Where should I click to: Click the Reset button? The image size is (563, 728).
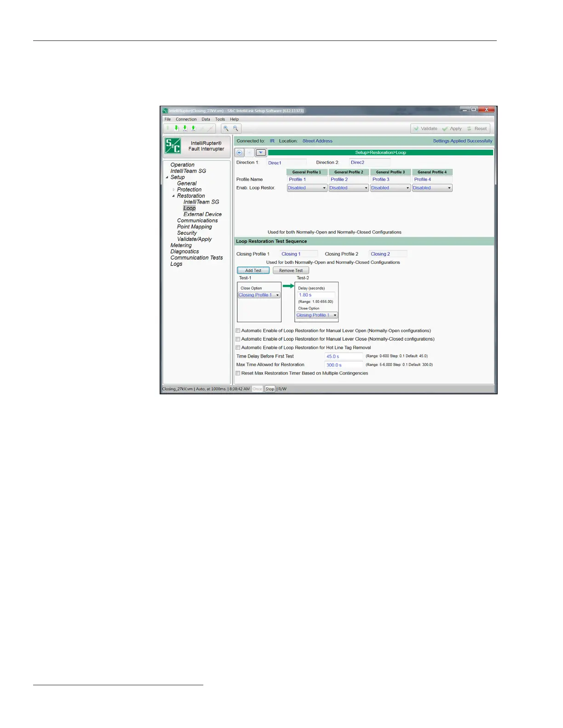click(x=477, y=129)
